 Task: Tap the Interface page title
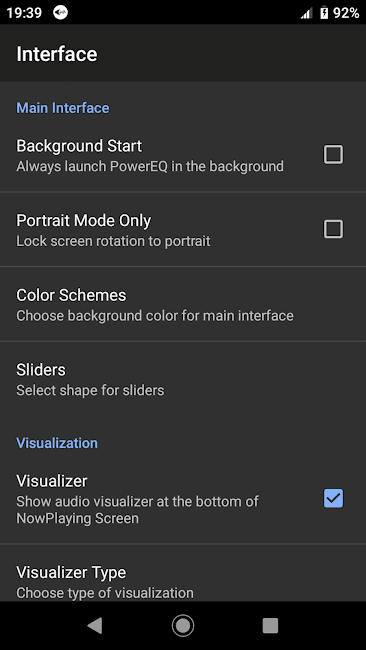tap(57, 54)
